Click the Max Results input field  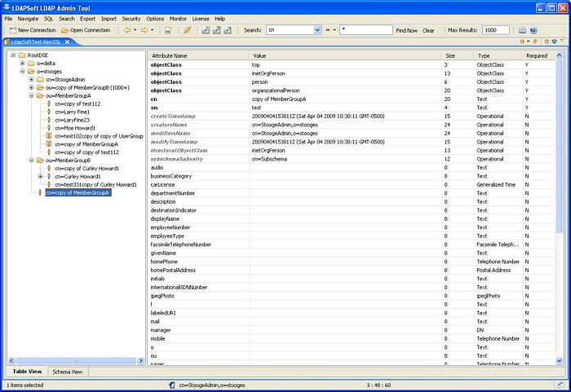click(495, 30)
